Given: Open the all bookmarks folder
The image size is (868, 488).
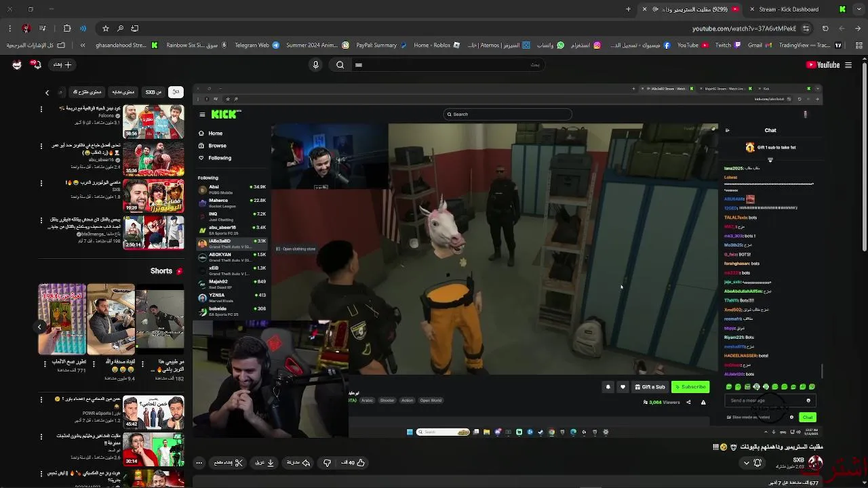Looking at the screenshot, I should coord(35,45).
